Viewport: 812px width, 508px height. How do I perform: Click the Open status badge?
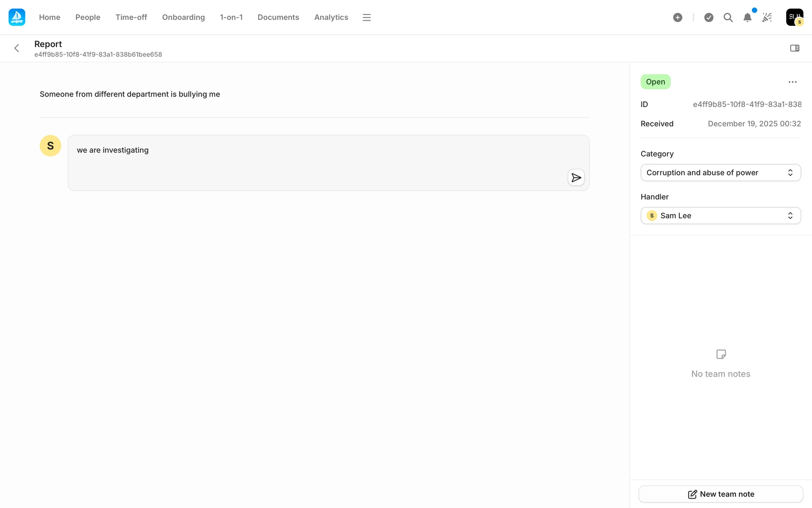[x=655, y=82]
